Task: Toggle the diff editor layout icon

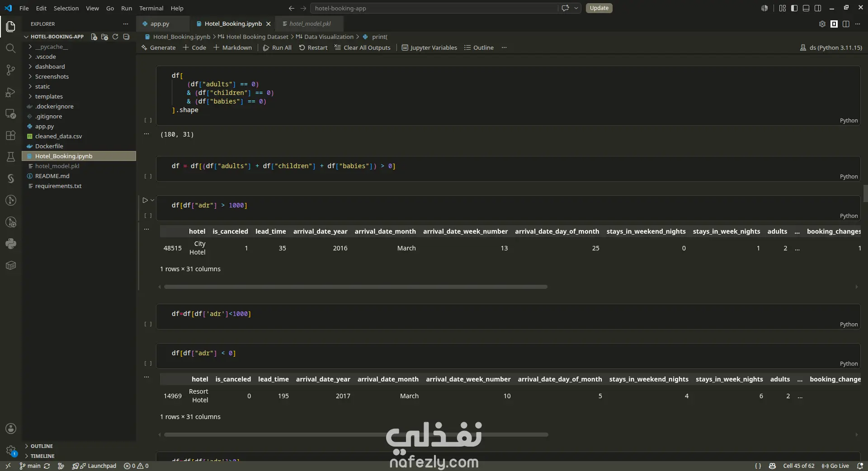Action: (x=834, y=24)
